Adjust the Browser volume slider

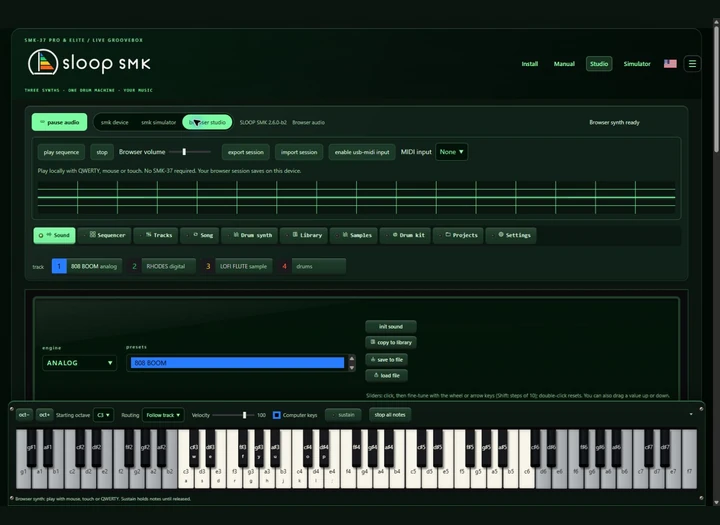190,152
